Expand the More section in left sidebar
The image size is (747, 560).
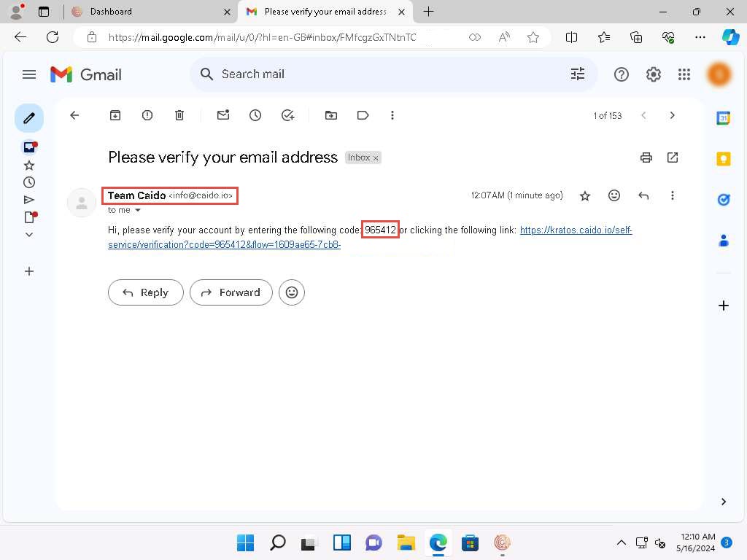tap(29, 235)
